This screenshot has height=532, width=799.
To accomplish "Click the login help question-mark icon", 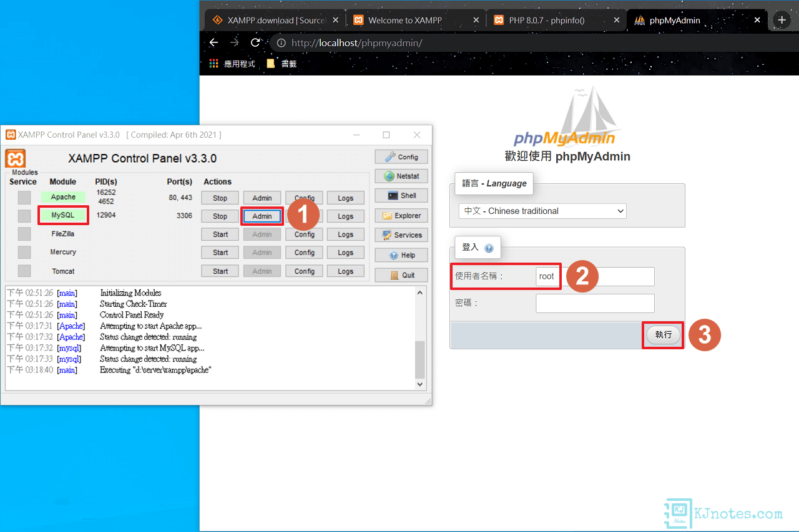I will click(x=489, y=248).
